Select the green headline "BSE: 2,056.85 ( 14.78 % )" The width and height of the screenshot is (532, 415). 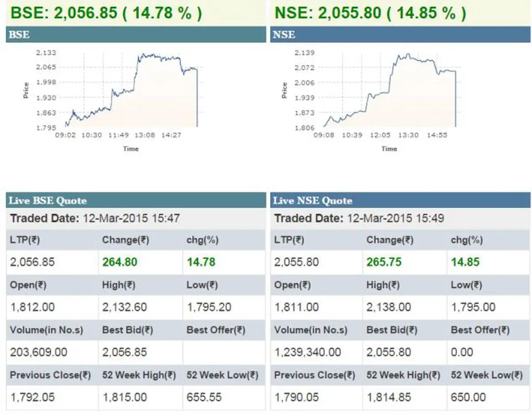[x=106, y=13]
